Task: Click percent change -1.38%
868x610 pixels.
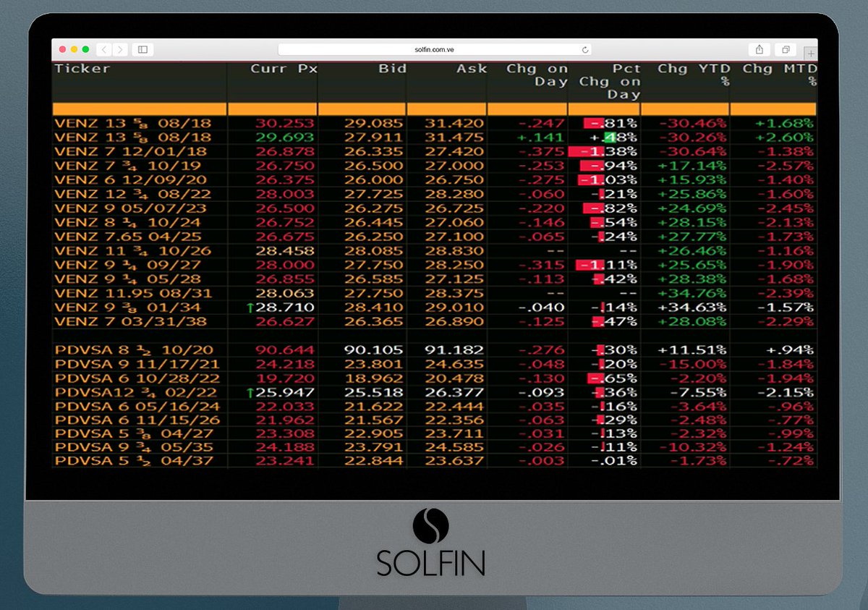Action: pos(603,151)
